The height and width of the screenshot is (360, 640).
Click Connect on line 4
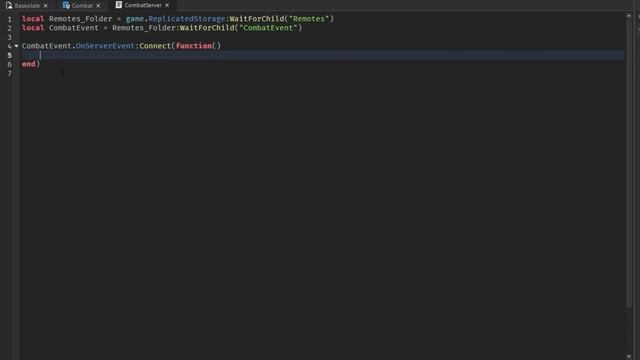(x=155, y=46)
